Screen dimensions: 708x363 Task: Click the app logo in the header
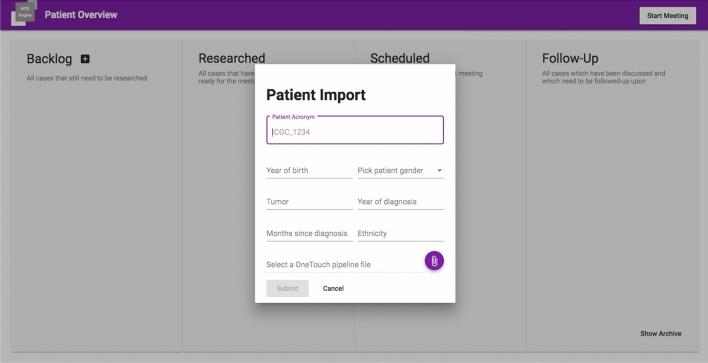(24, 13)
